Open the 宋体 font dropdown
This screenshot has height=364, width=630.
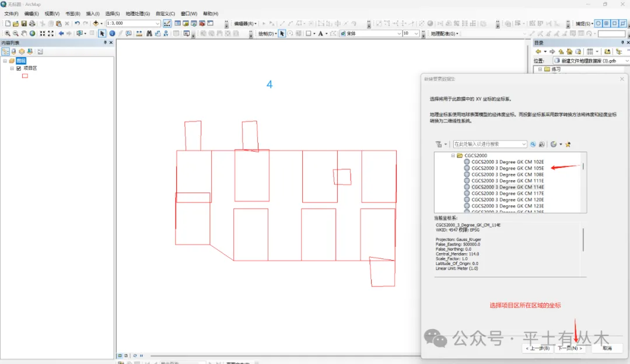(x=399, y=34)
